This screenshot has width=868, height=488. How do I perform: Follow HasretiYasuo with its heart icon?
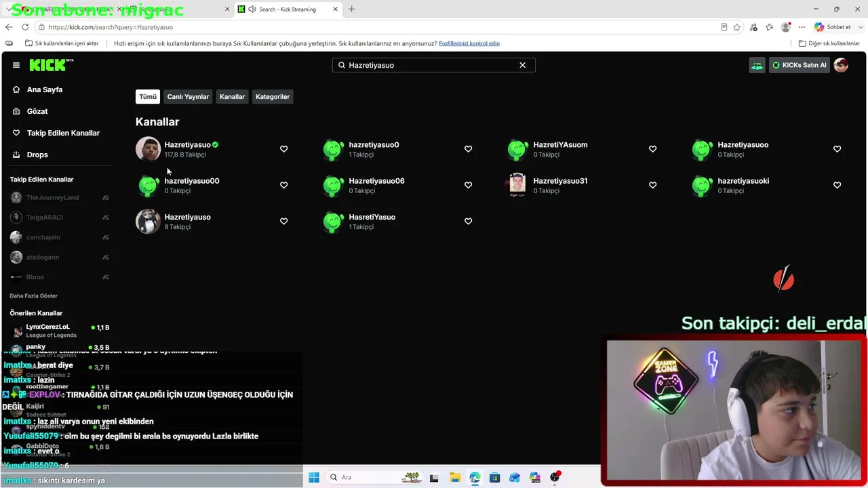pyautogui.click(x=468, y=221)
